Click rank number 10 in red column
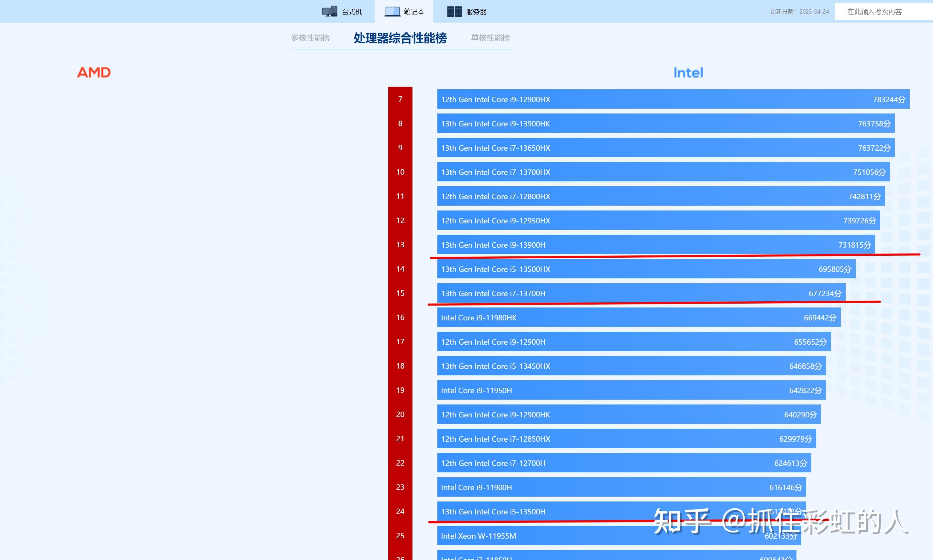 pos(400,172)
